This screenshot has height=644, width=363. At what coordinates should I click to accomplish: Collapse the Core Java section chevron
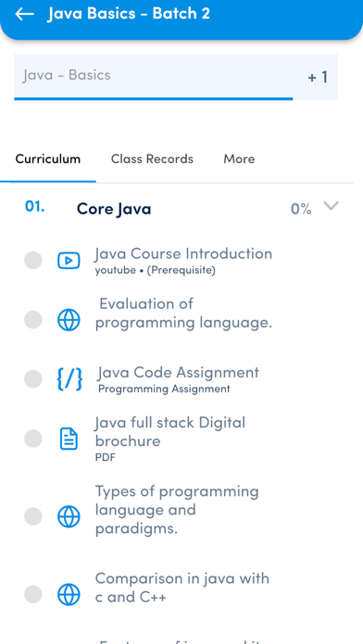[331, 205]
